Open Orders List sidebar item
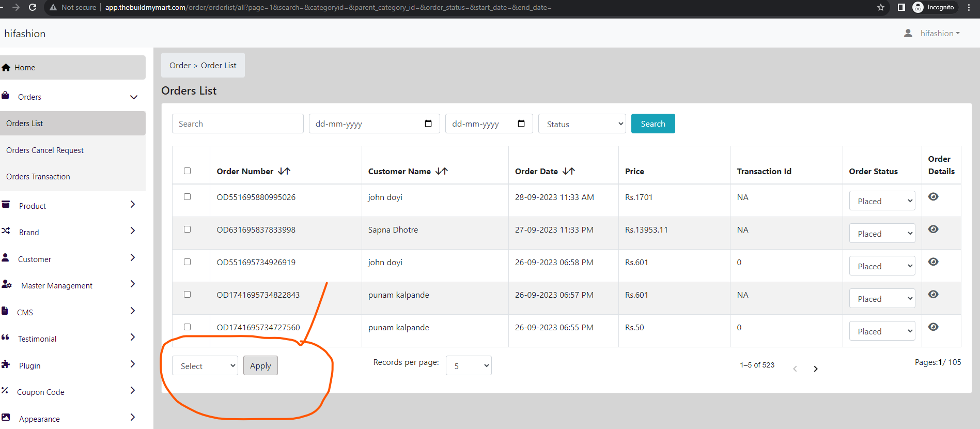 click(73, 124)
